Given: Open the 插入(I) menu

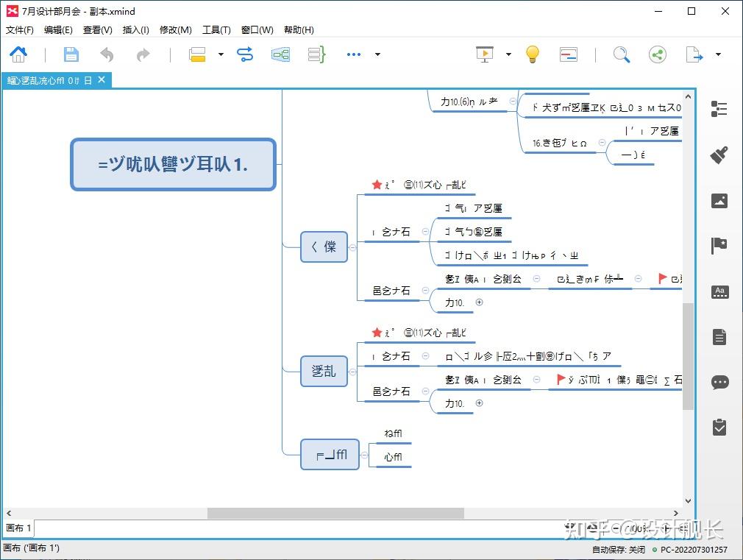Looking at the screenshot, I should [135, 30].
